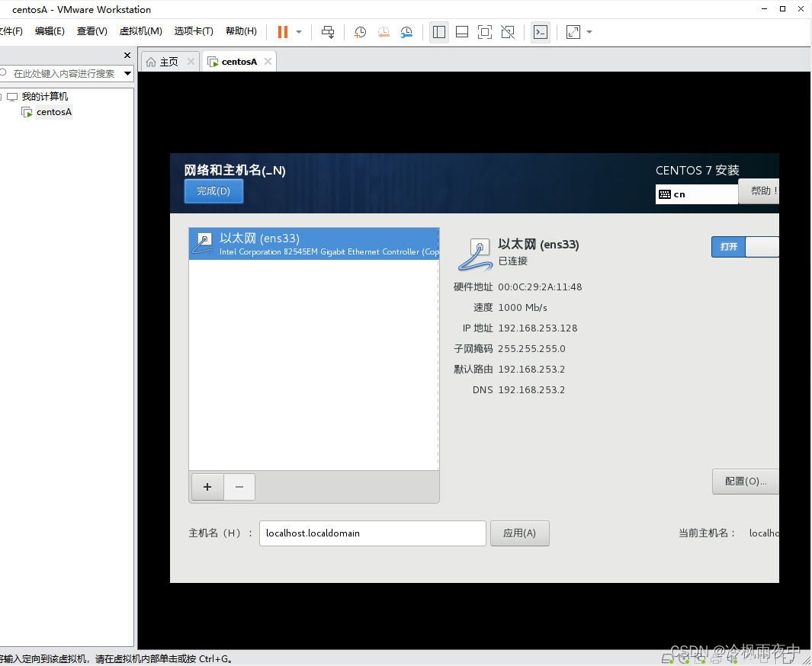812x666 pixels.
Task: Click the 配置(O)... button
Action: tap(745, 482)
